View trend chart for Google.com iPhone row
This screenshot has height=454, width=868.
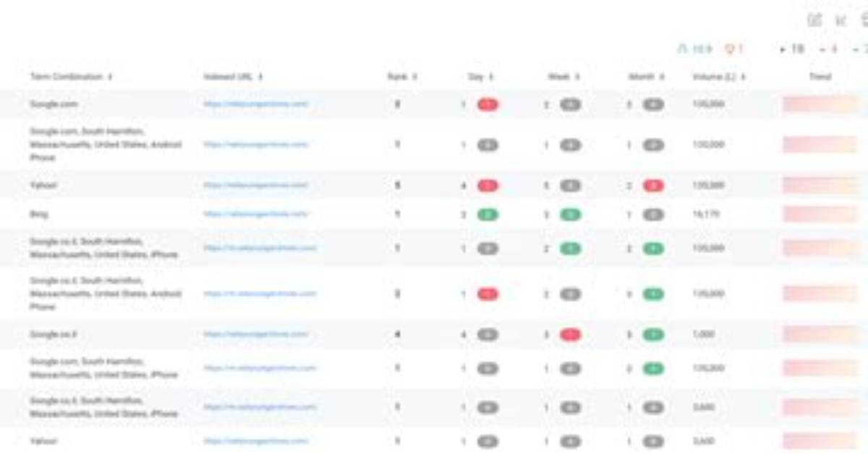[820, 368]
